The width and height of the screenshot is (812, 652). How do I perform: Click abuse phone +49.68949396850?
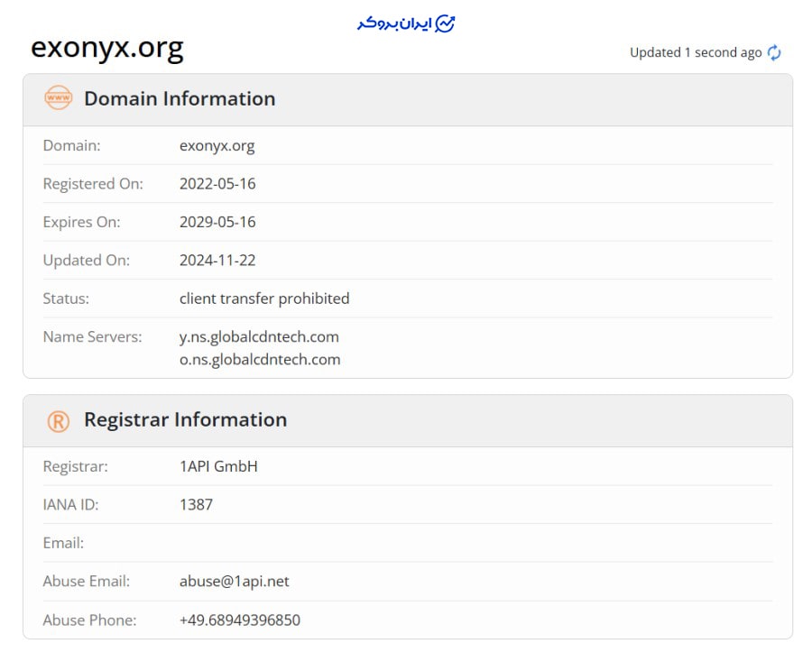point(240,620)
